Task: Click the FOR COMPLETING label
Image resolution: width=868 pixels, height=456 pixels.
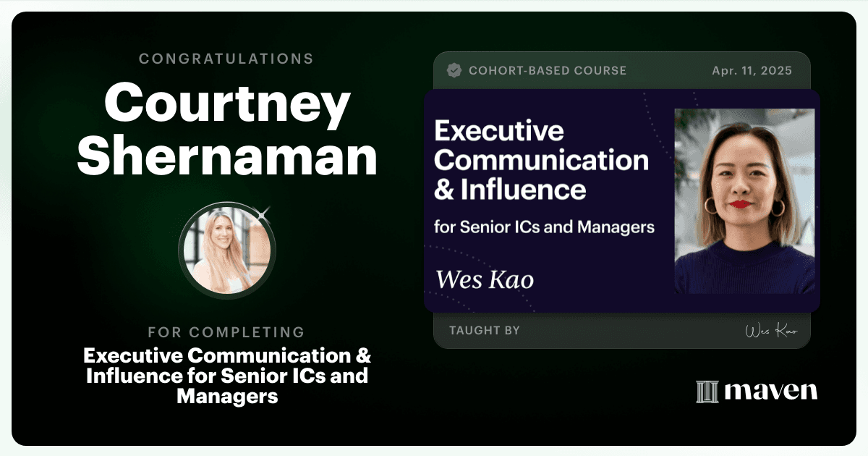Action: click(226, 332)
